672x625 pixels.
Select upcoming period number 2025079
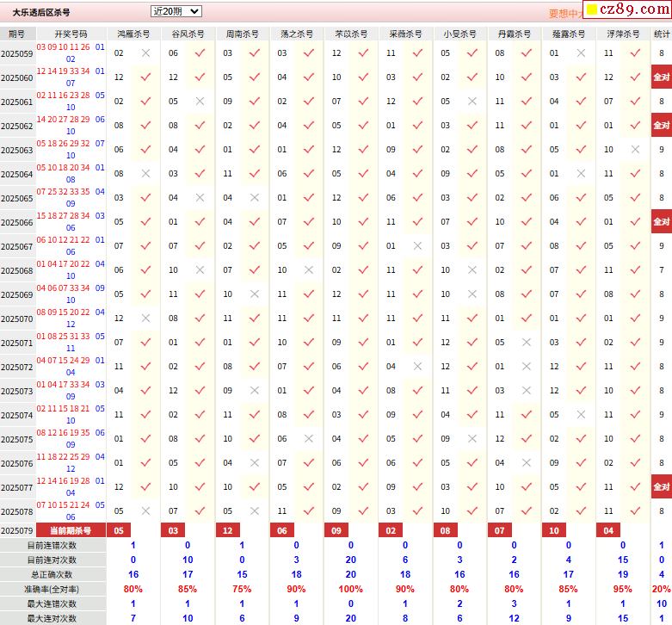coord(16,530)
